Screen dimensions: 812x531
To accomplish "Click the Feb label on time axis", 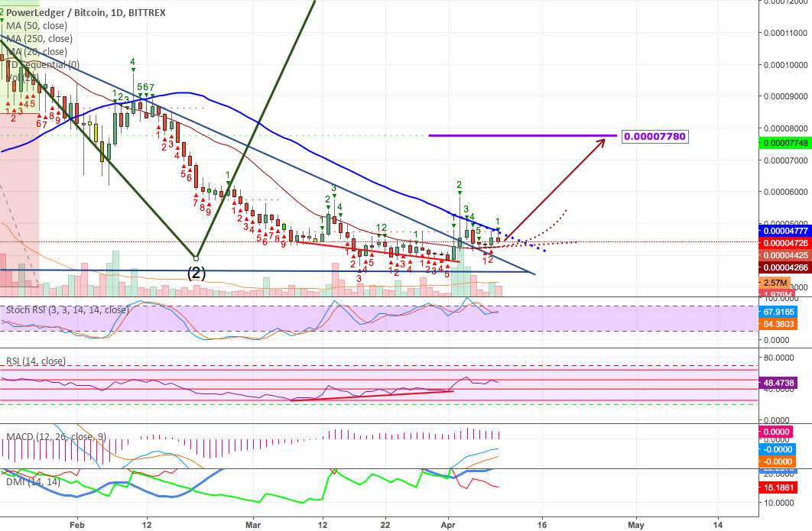I will (76, 525).
